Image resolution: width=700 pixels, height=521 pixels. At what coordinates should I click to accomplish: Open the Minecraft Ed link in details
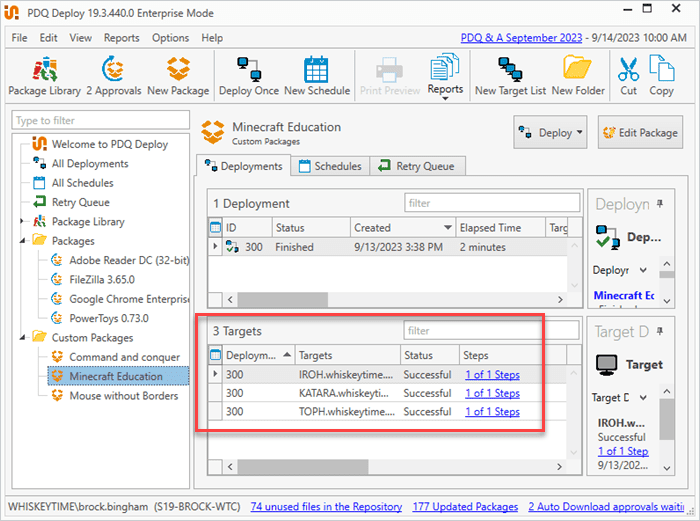(x=624, y=296)
